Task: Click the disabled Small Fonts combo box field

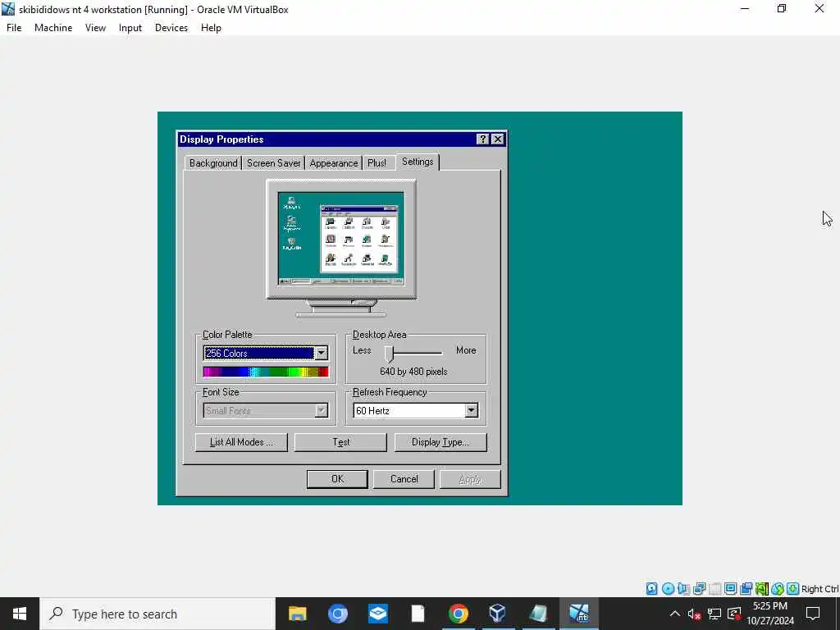Action: (x=258, y=411)
